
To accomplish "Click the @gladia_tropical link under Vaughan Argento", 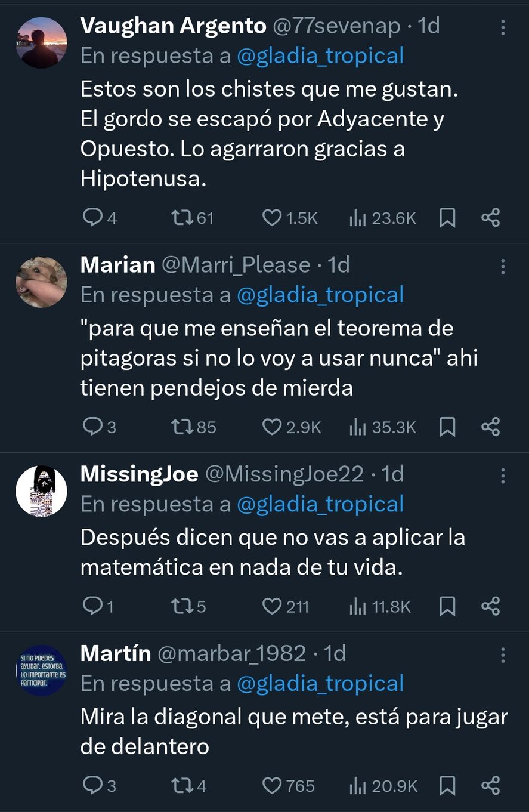I will click(x=320, y=56).
